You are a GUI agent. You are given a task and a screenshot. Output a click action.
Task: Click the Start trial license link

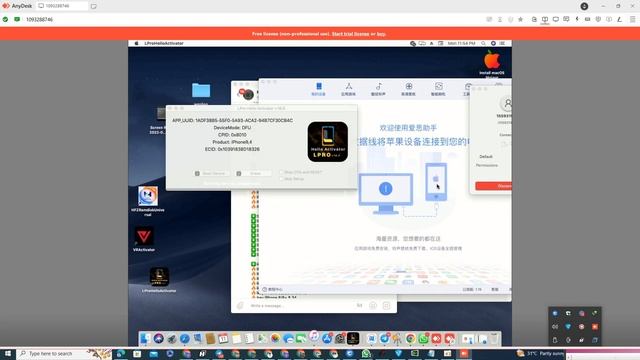[x=350, y=34]
